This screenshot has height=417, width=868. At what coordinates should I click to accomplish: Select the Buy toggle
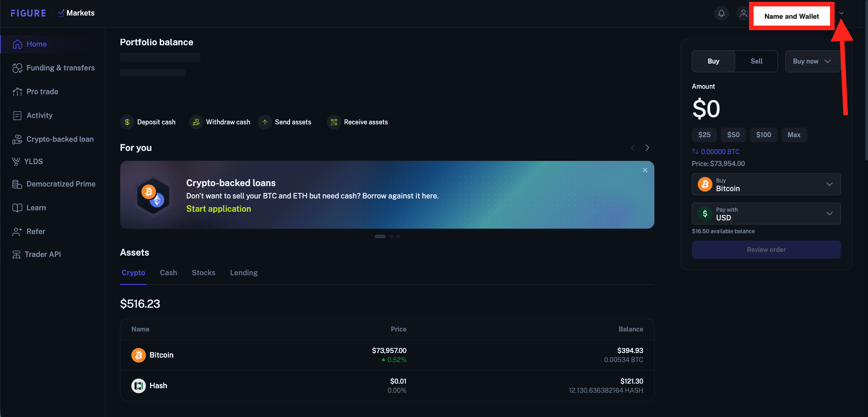713,61
